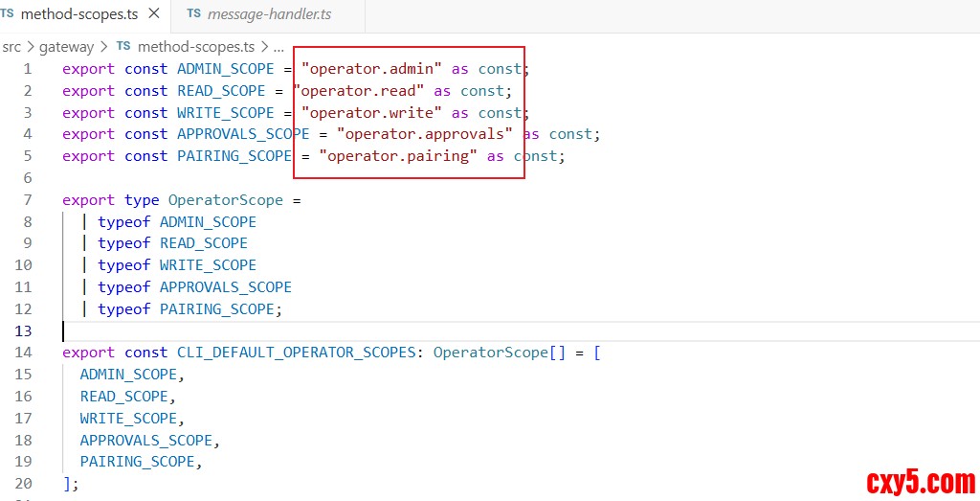The height and width of the screenshot is (501, 980).
Task: Click the TS icon on method-scopes.ts tab
Action: pyautogui.click(x=8, y=14)
